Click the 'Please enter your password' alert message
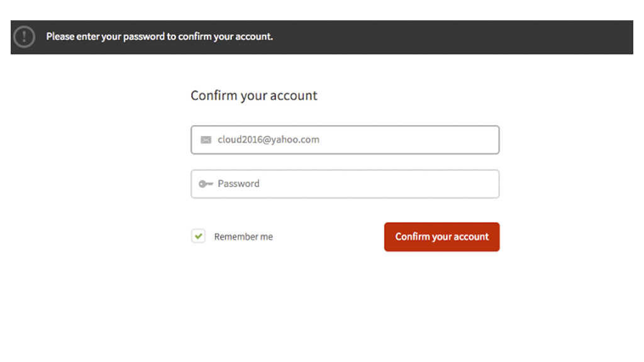644x362 pixels. [159, 36]
